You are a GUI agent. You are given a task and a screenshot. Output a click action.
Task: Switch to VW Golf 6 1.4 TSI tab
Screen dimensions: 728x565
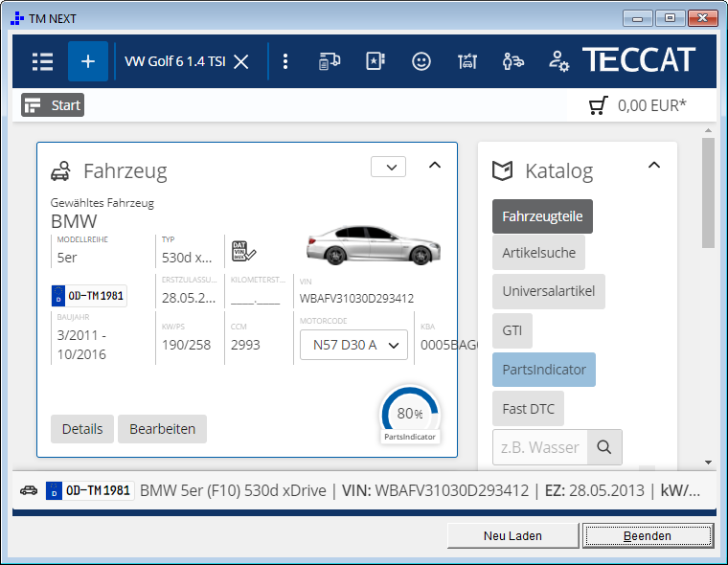point(175,61)
